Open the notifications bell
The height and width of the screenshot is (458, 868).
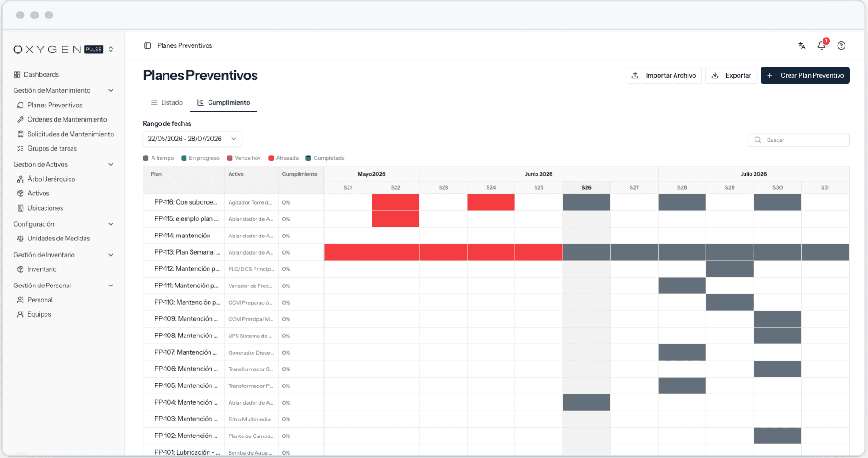click(822, 45)
